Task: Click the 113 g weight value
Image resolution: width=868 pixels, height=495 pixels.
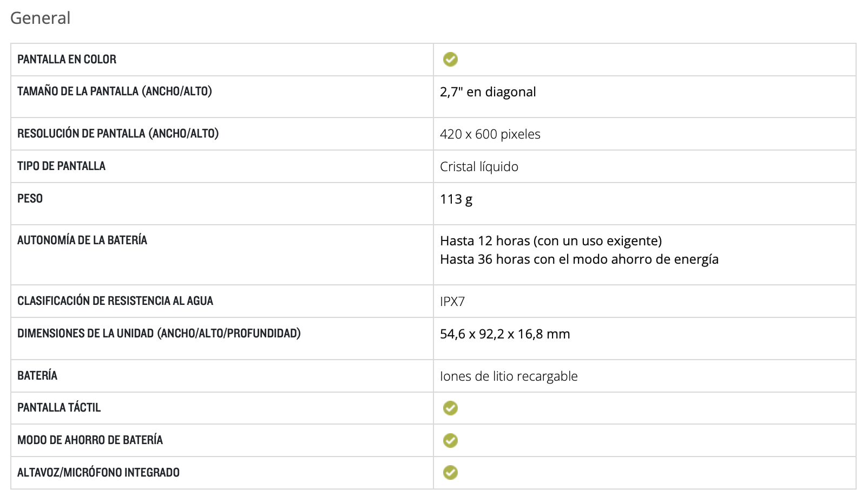Action: [x=456, y=199]
